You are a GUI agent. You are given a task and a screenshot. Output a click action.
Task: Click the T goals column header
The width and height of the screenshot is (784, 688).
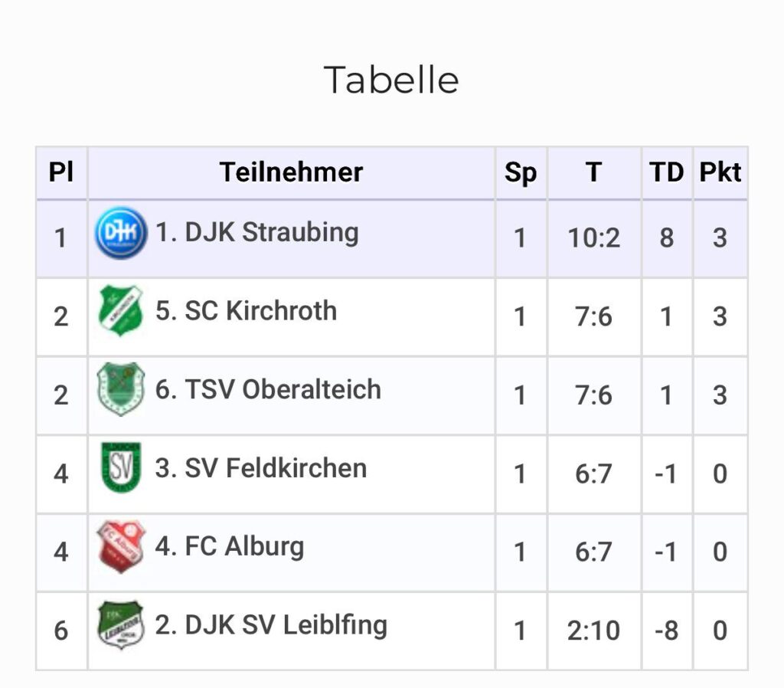pos(593,172)
